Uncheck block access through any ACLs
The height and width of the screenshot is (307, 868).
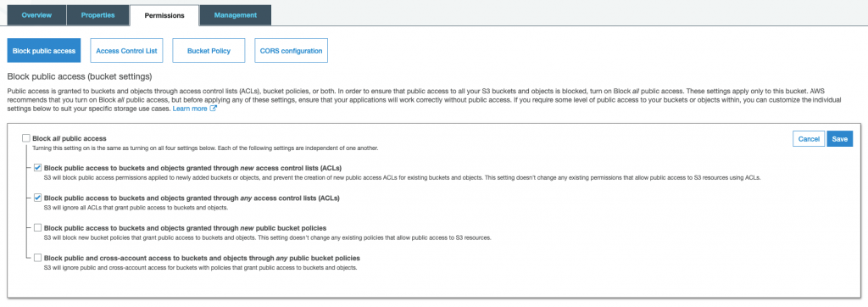tap(37, 198)
